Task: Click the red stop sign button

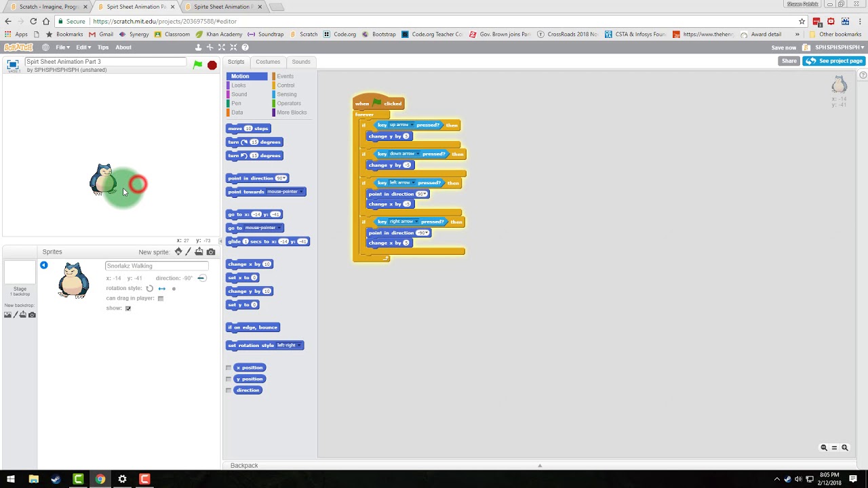Action: (212, 65)
